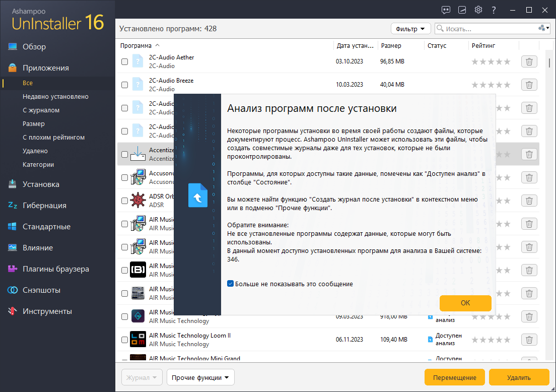Click trash icon in Accusonus row
Image resolution: width=556 pixels, height=392 pixels.
pyautogui.click(x=529, y=177)
